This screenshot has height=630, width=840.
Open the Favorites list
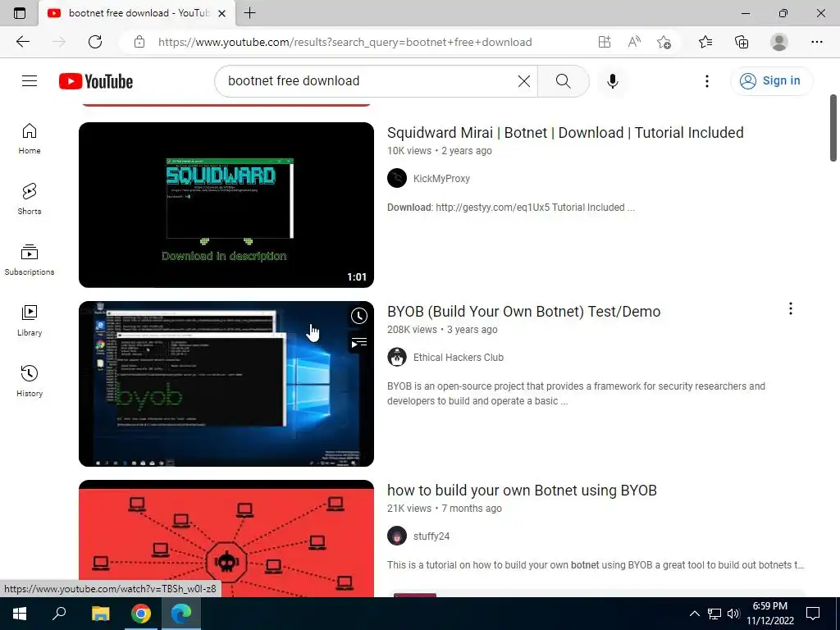705,42
